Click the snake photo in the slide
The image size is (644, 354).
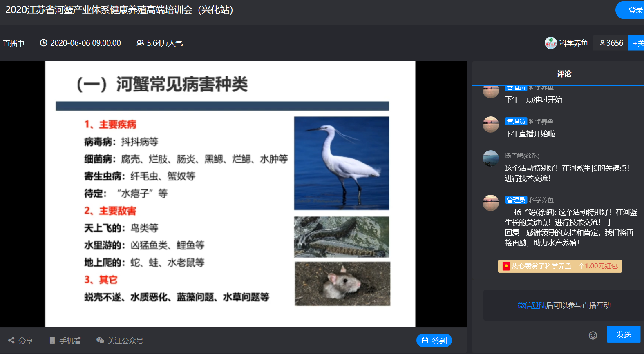click(342, 237)
